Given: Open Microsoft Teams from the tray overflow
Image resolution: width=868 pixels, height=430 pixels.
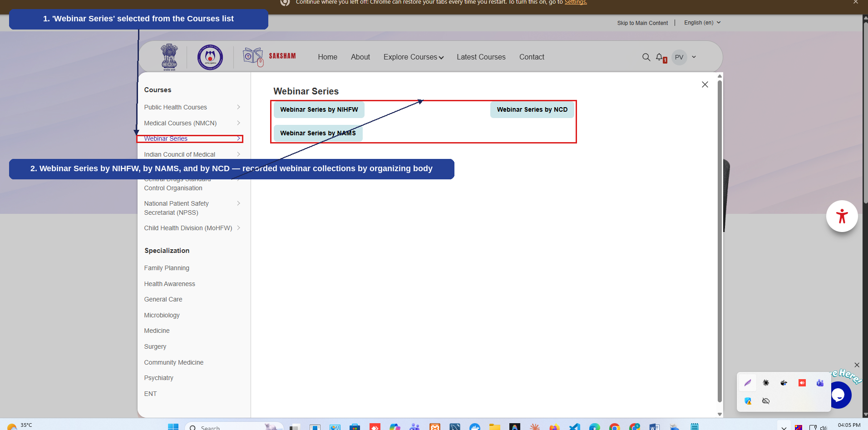Looking at the screenshot, I should pyautogui.click(x=820, y=383).
